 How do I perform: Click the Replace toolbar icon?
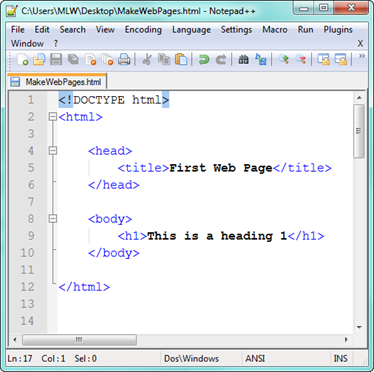coord(261,60)
